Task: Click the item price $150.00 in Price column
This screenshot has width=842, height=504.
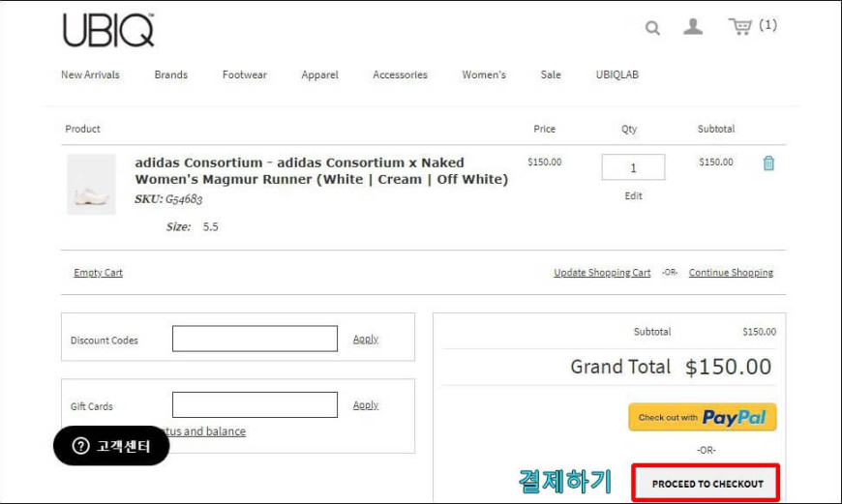Action: point(545,163)
